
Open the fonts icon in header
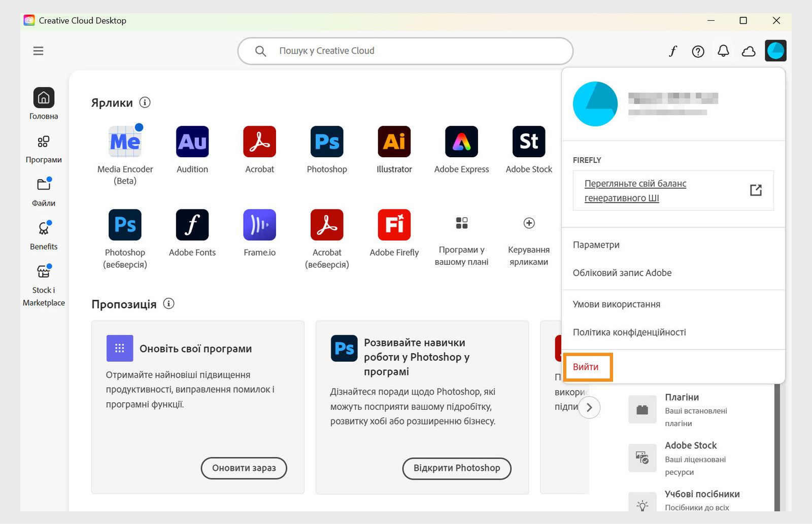[673, 51]
